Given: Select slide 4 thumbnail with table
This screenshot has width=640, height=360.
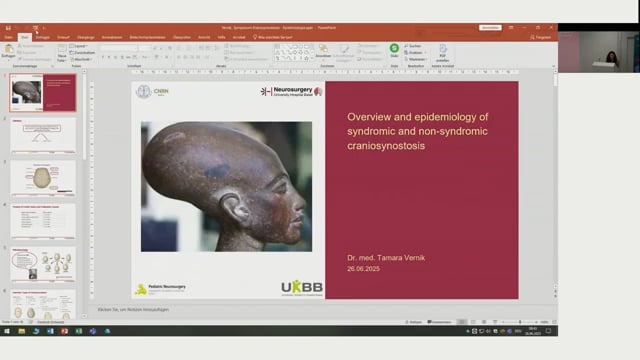Looking at the screenshot, I should (43, 221).
